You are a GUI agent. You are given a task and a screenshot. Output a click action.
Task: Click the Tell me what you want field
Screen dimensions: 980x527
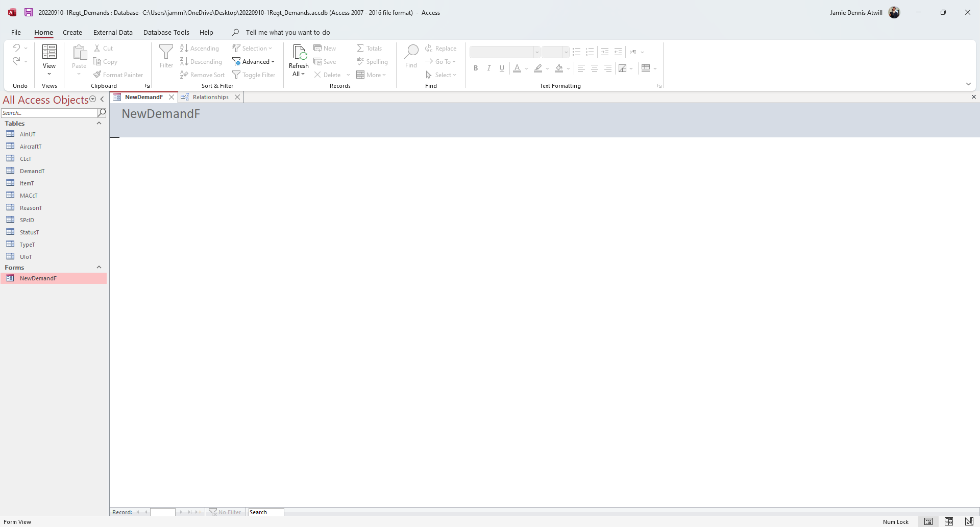coord(288,33)
